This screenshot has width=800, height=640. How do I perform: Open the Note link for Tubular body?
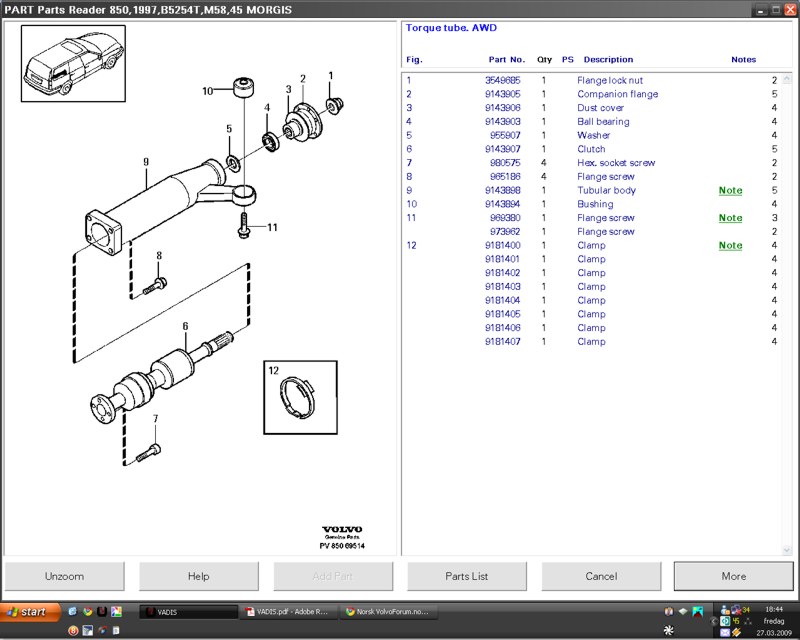pos(730,190)
